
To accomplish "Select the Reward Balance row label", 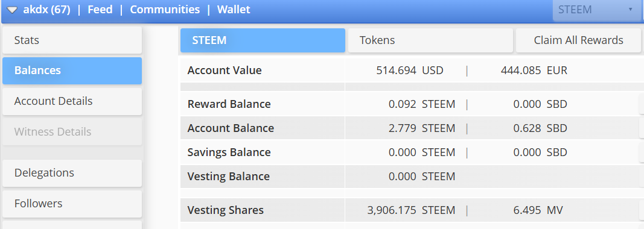I will click(x=229, y=104).
